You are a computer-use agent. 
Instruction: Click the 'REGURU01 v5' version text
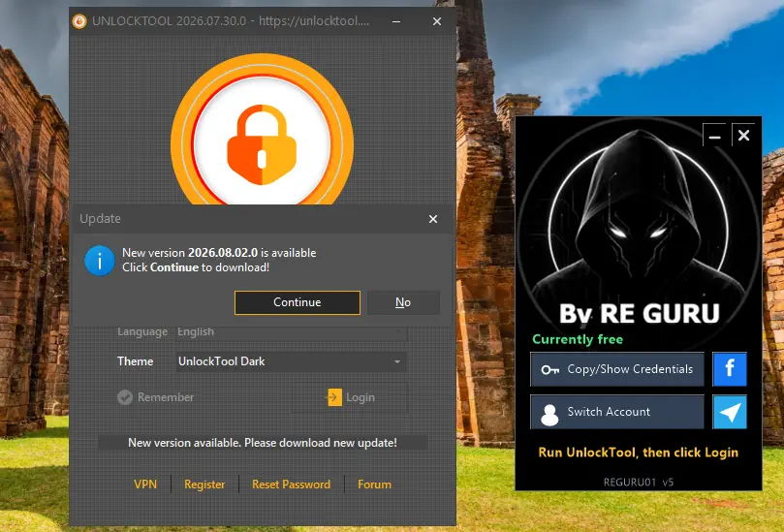(x=639, y=482)
